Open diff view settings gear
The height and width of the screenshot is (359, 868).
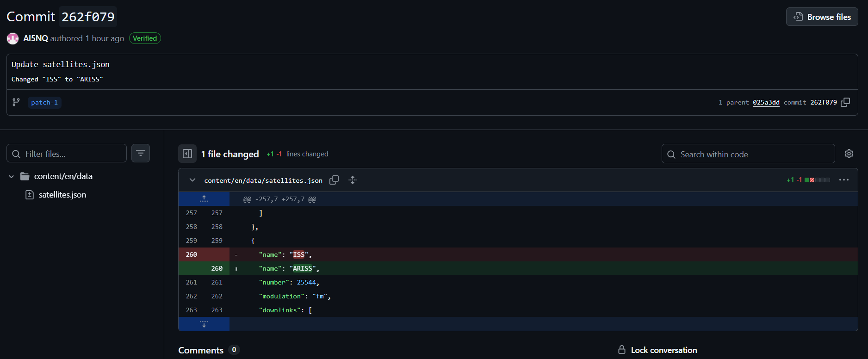pyautogui.click(x=849, y=154)
